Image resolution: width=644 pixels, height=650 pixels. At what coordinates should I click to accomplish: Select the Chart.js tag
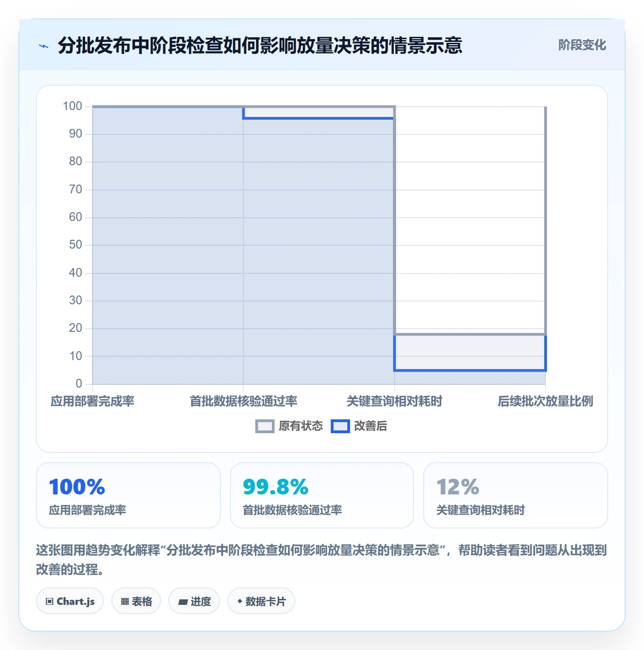pyautogui.click(x=70, y=601)
